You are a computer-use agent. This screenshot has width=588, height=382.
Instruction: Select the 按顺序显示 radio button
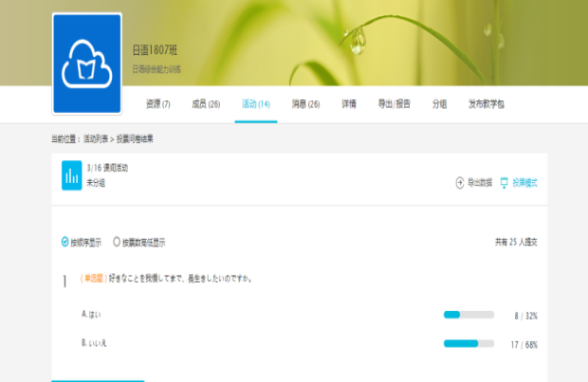point(64,242)
